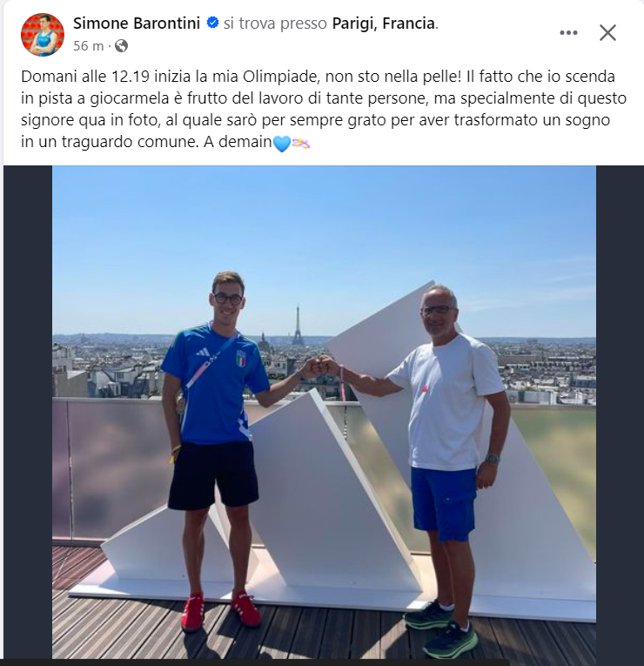Screen dimensions: 644x666
Task: Click the red shoes in the photo
Action: [221, 611]
